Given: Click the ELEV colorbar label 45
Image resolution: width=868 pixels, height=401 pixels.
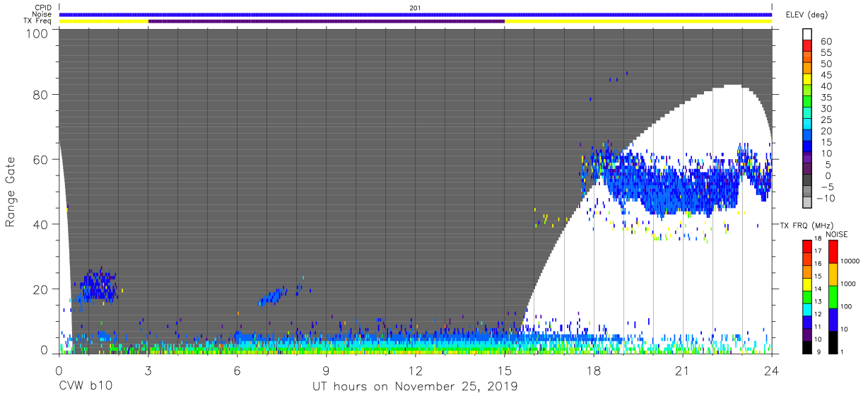Looking at the screenshot, I should (x=825, y=74).
